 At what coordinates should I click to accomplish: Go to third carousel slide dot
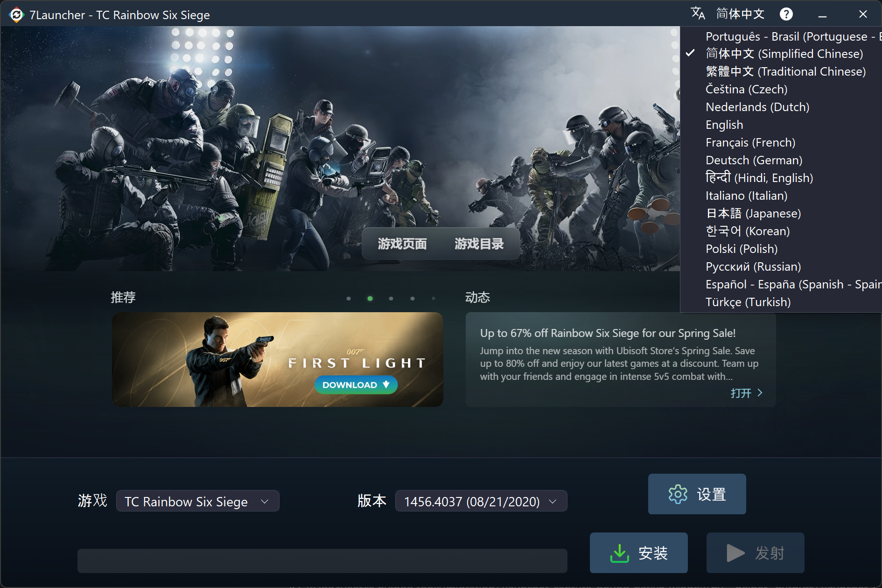[x=391, y=299]
